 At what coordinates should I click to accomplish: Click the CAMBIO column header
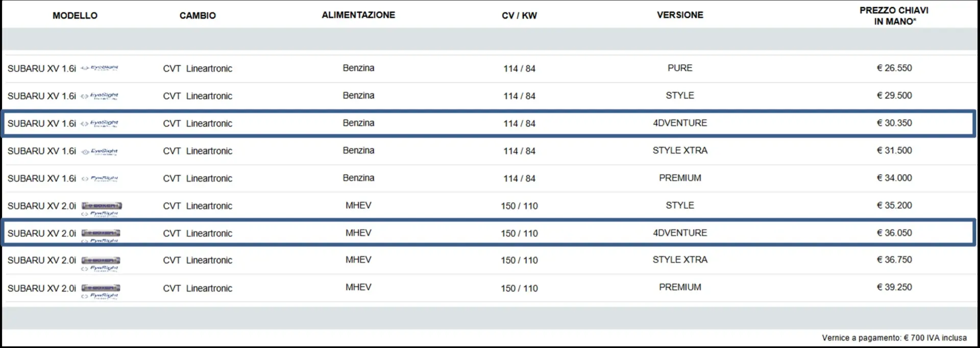click(x=198, y=15)
